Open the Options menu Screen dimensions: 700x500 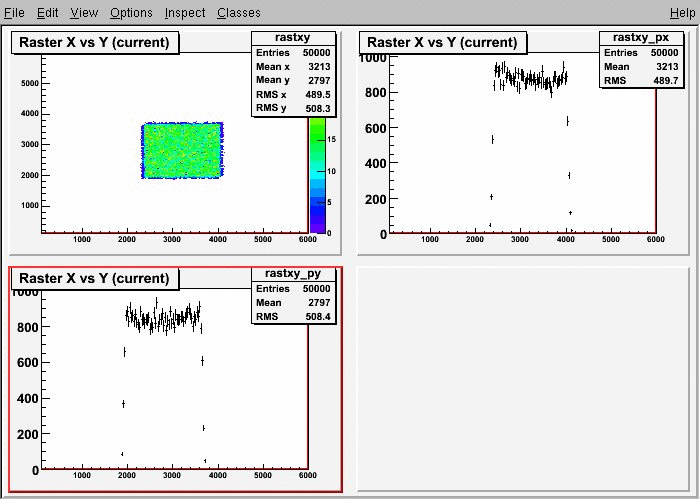click(131, 13)
